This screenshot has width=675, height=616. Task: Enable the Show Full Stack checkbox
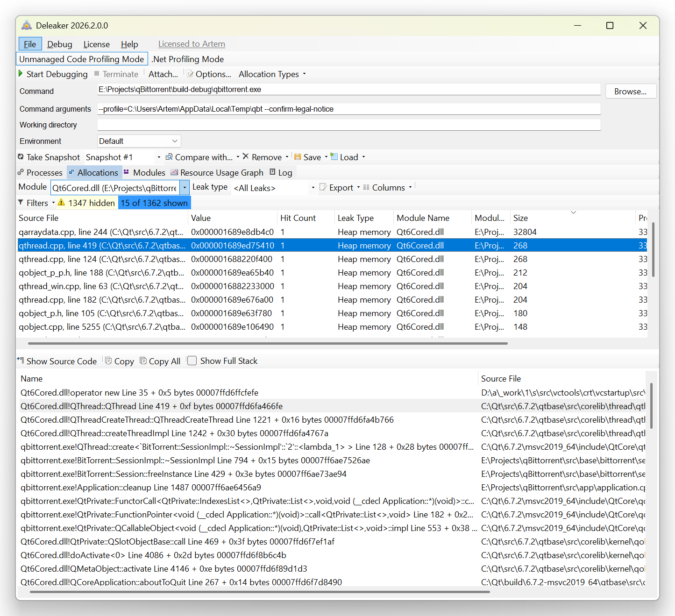[192, 361]
